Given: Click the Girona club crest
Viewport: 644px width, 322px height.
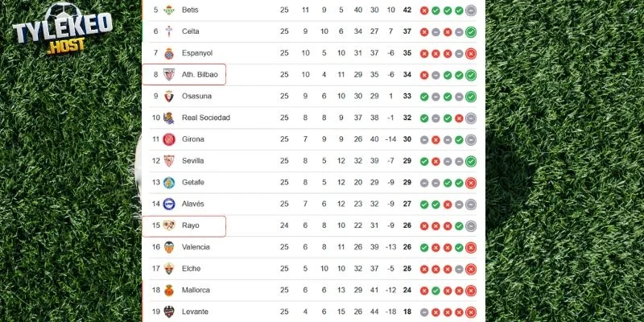Looking at the screenshot, I should tap(169, 139).
